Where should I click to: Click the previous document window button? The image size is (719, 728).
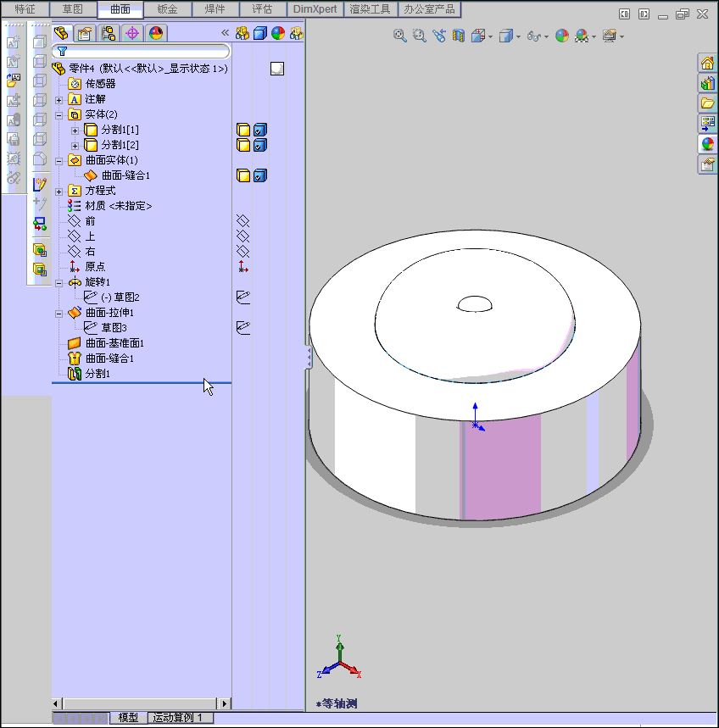point(625,14)
